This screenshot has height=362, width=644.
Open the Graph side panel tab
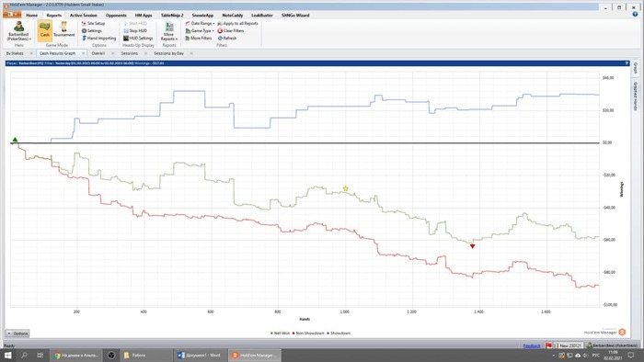(636, 68)
